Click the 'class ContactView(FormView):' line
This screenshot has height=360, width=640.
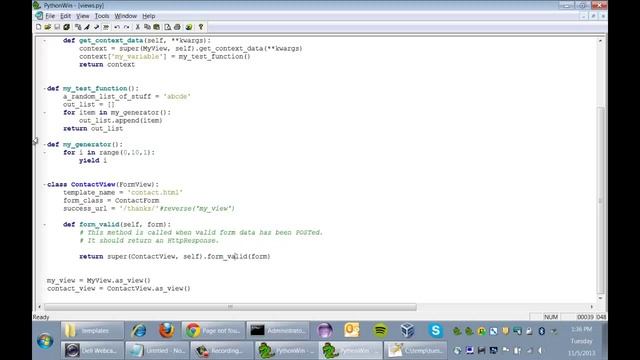pyautogui.click(x=103, y=184)
